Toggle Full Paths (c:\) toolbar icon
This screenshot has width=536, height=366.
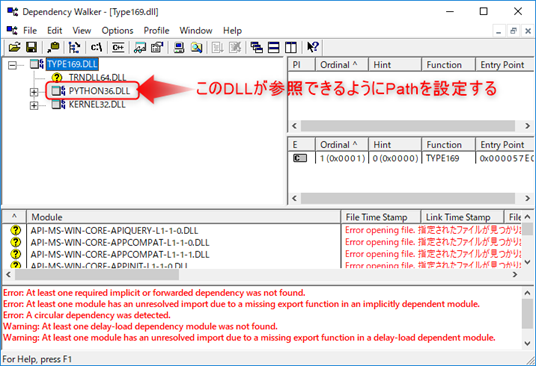click(96, 47)
